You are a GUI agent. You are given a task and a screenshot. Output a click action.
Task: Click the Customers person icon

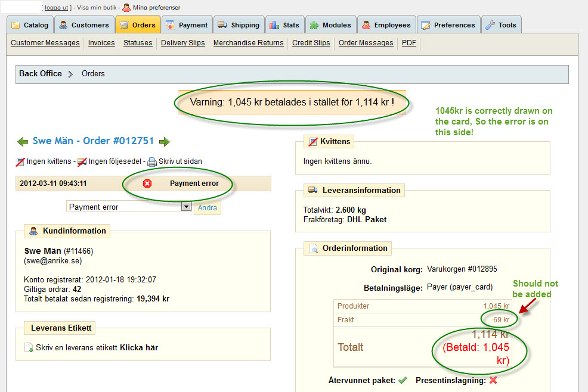[63, 25]
